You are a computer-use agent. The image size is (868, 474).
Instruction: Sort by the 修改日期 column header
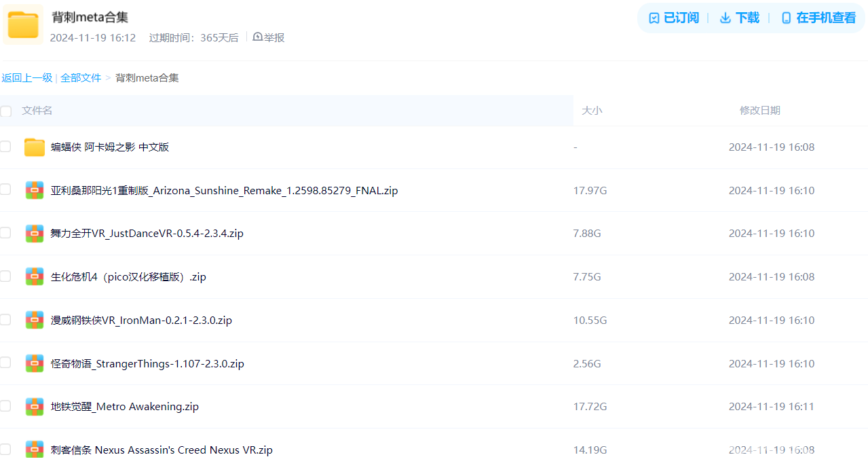760,110
